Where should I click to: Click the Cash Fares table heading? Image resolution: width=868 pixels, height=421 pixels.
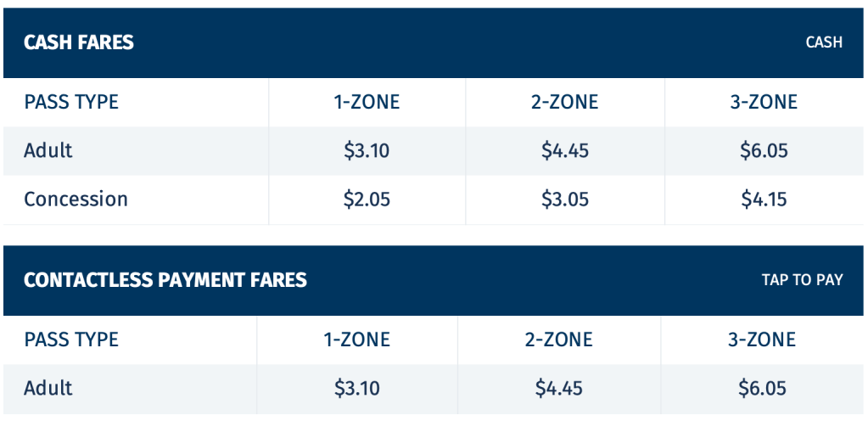click(x=79, y=42)
